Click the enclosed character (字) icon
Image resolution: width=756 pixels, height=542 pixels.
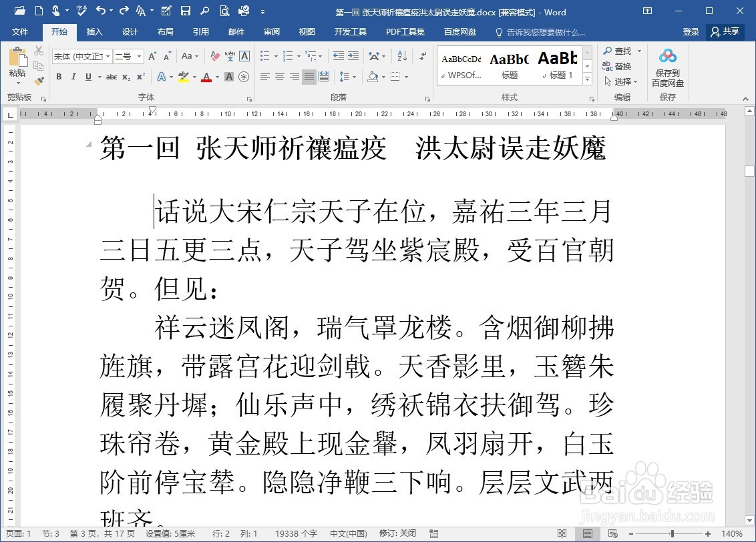click(x=244, y=77)
